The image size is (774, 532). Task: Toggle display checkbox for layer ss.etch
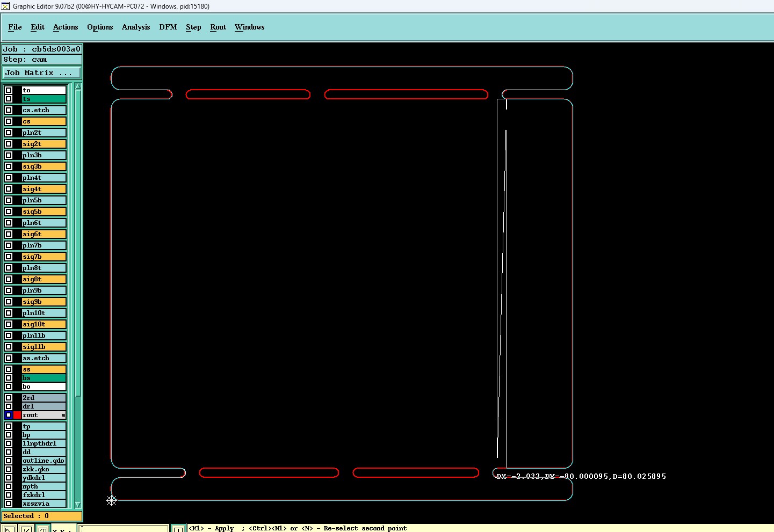pyautogui.click(x=9, y=358)
